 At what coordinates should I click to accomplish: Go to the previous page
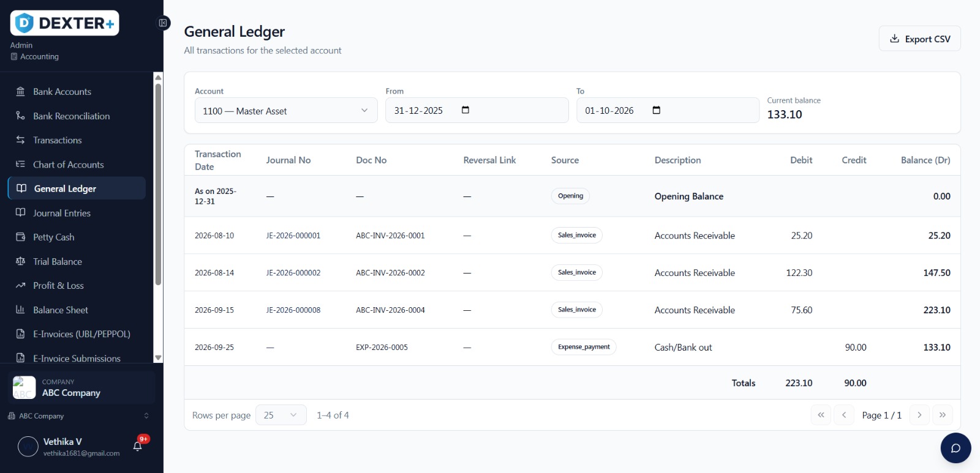tap(844, 415)
